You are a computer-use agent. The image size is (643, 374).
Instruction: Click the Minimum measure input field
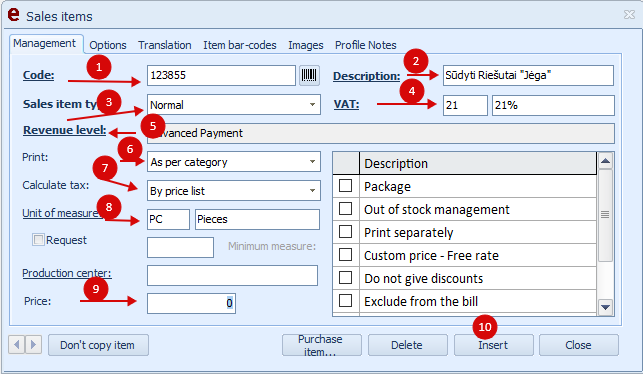(180, 247)
